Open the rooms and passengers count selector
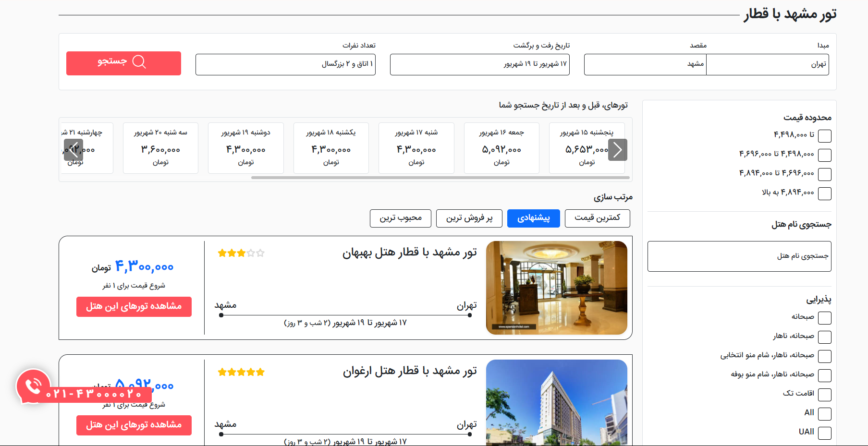Viewport: 868px width, 446px height. point(285,64)
